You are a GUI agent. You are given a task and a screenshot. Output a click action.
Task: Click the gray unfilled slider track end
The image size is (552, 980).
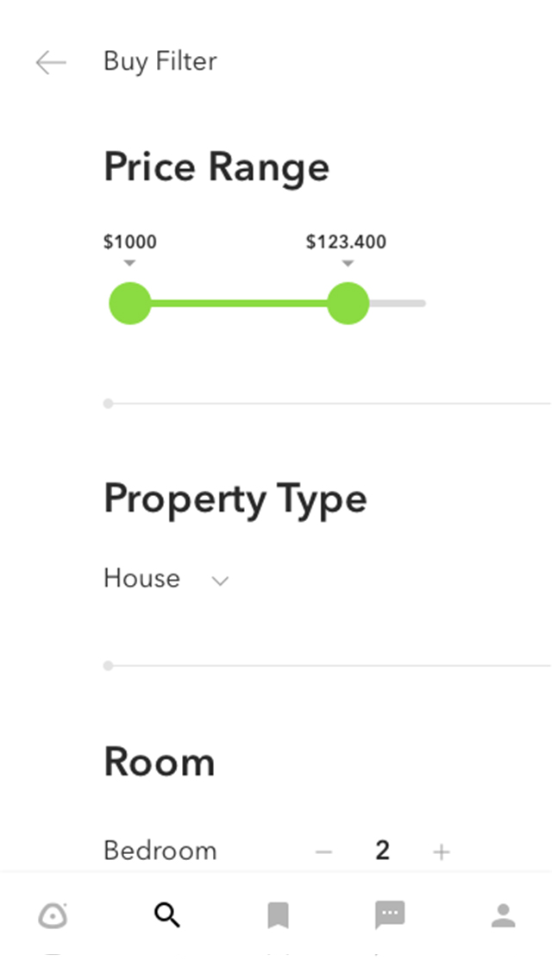click(x=399, y=303)
